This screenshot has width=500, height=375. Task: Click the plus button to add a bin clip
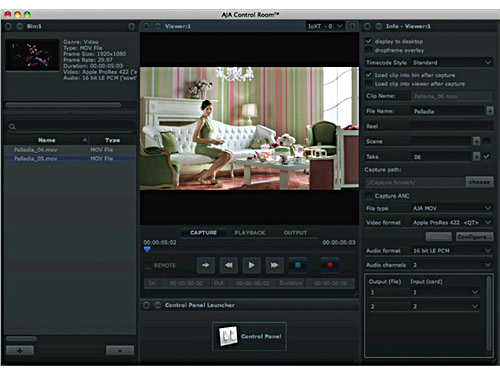pos(20,350)
